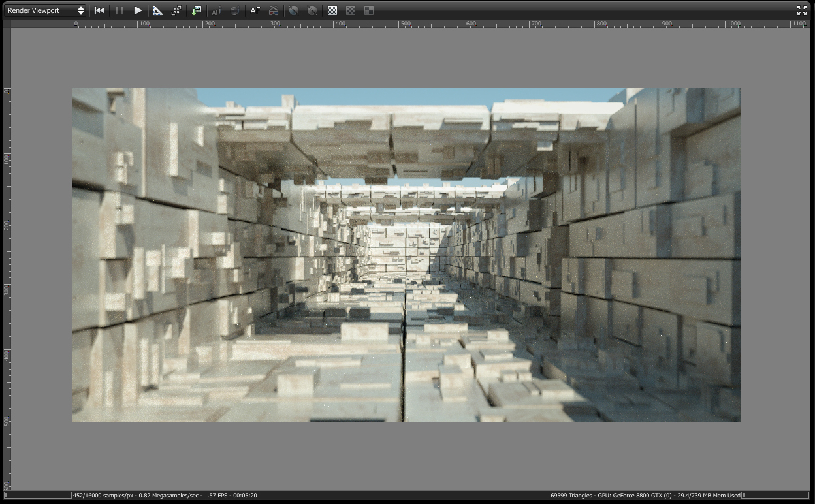Toggle fullscreen with the top-right expand icon
The image size is (815, 504).
[x=802, y=10]
